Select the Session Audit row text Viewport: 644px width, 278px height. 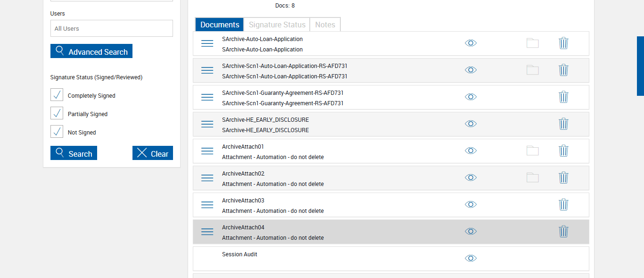point(239,254)
